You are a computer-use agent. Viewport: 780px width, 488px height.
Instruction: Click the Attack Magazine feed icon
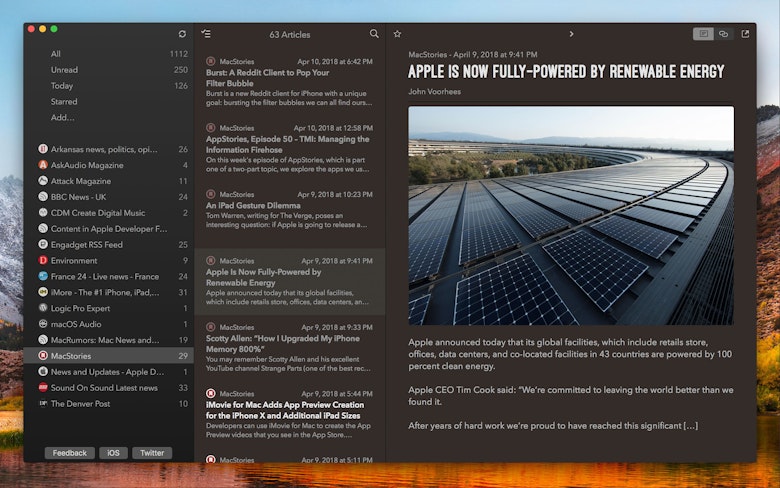pos(43,181)
